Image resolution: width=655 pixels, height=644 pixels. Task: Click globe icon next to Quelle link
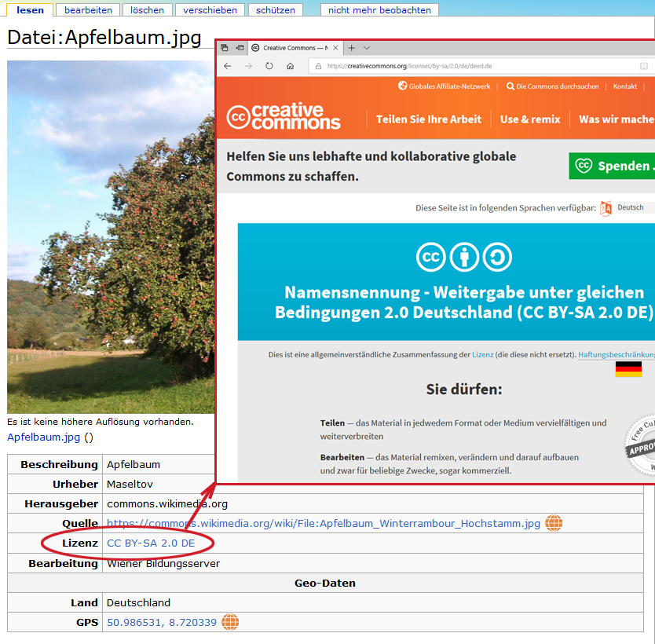click(554, 523)
